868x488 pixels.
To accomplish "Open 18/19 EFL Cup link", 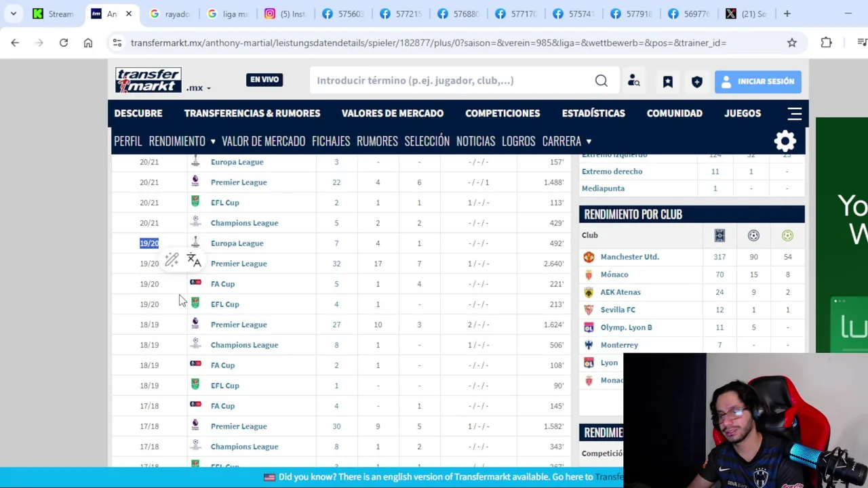I will click(225, 386).
